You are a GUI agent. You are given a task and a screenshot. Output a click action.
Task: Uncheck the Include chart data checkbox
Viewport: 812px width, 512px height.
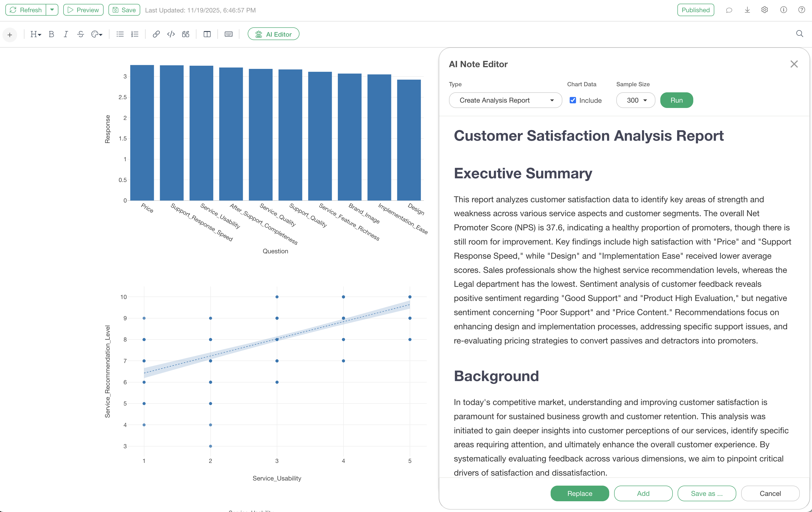[573, 100]
